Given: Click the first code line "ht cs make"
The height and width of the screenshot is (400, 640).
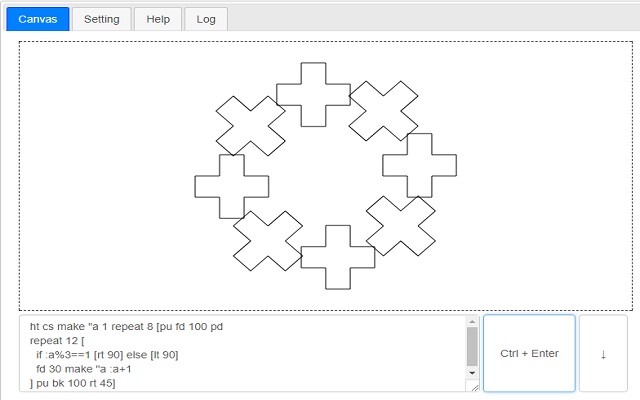Looking at the screenshot, I should click(x=126, y=327).
